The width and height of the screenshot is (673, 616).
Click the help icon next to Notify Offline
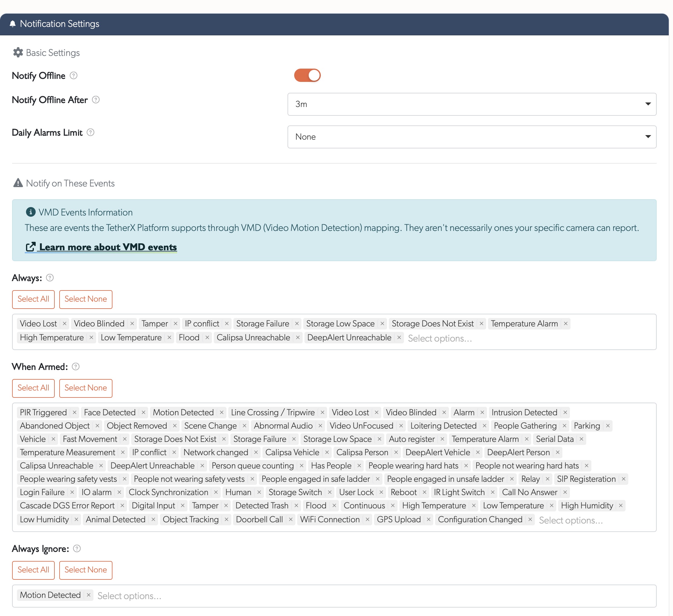pos(73,76)
